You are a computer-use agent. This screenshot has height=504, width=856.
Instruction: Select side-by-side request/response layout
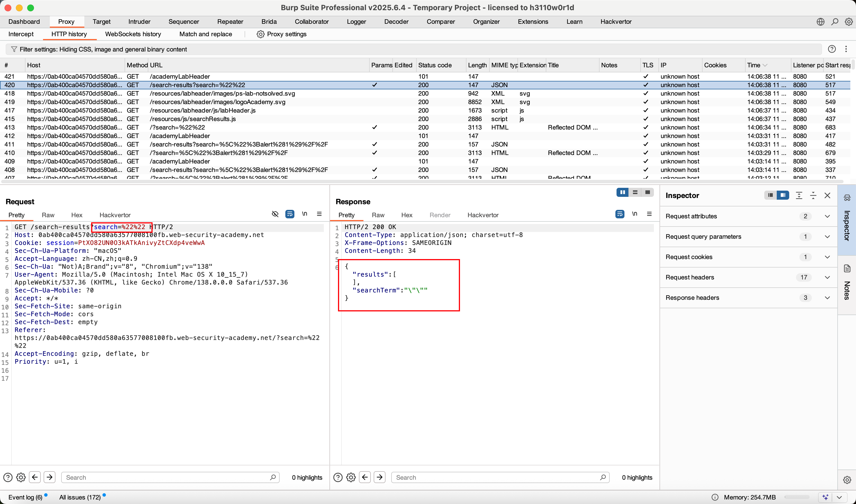click(x=622, y=192)
